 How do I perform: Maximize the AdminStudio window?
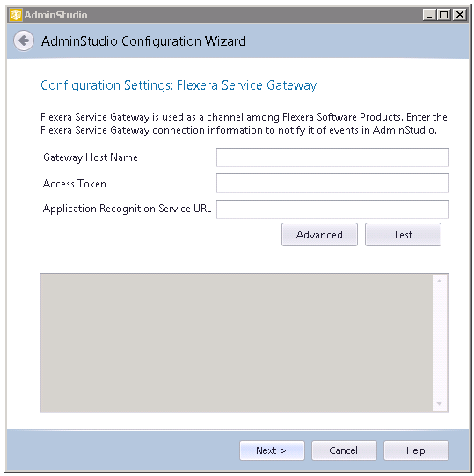point(443,15)
